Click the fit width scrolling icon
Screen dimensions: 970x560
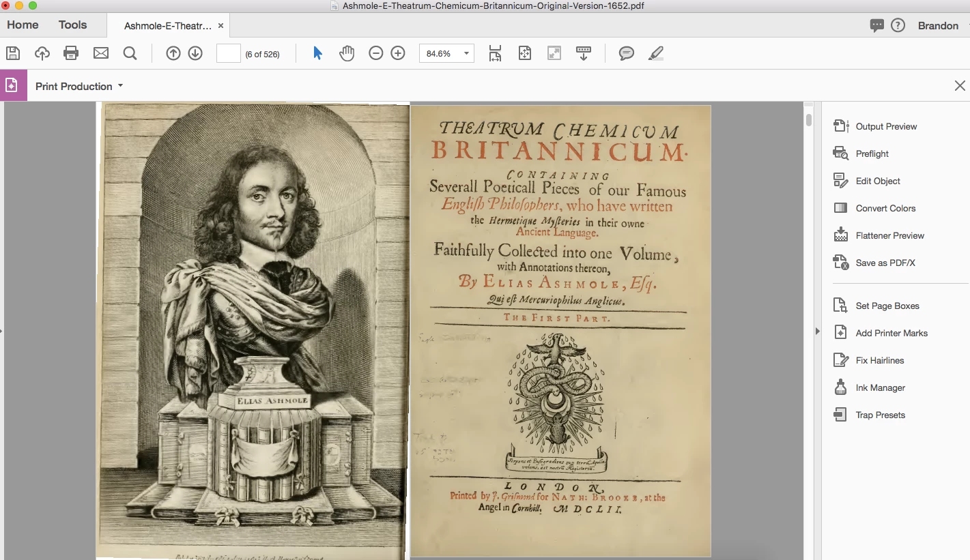[x=496, y=53]
